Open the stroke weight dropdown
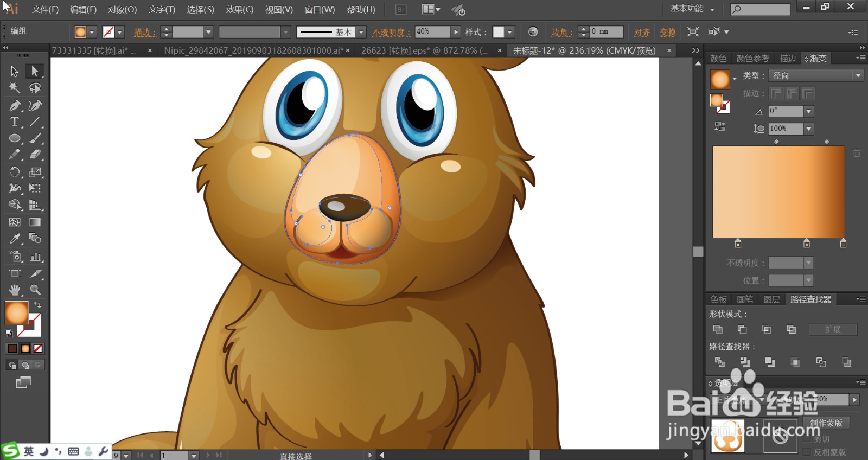This screenshot has height=460, width=868. (208, 32)
